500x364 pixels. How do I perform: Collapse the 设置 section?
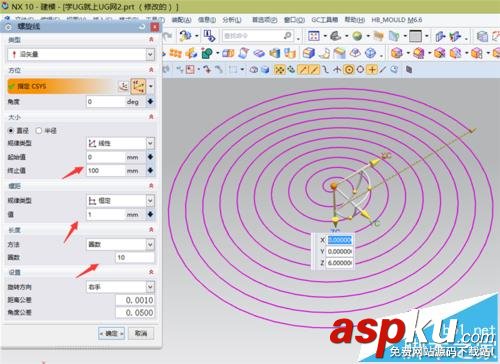click(151, 272)
